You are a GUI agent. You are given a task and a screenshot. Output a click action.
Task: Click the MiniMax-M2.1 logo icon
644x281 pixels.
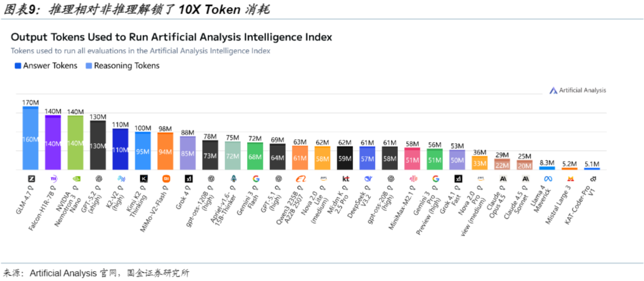pos(413,179)
